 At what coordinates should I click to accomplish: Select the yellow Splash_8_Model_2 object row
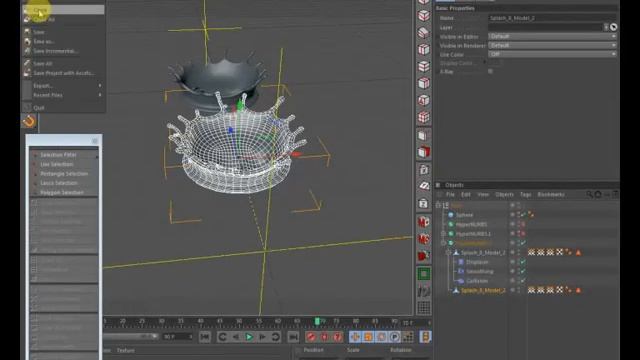(482, 290)
